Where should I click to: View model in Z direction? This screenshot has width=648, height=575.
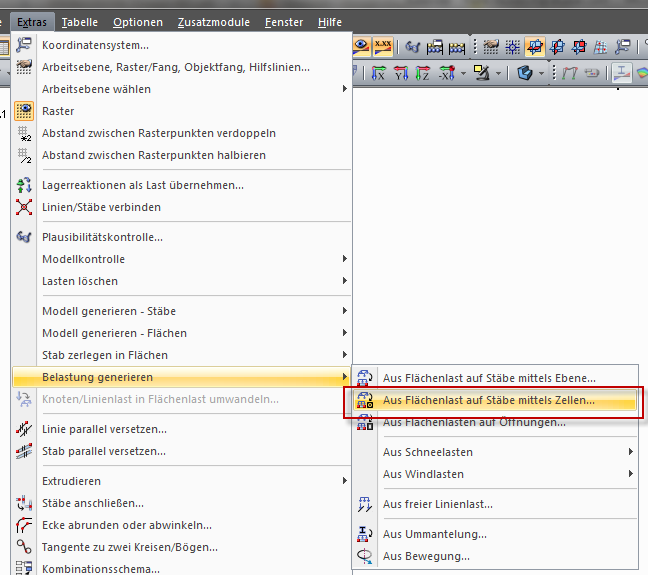[422, 73]
